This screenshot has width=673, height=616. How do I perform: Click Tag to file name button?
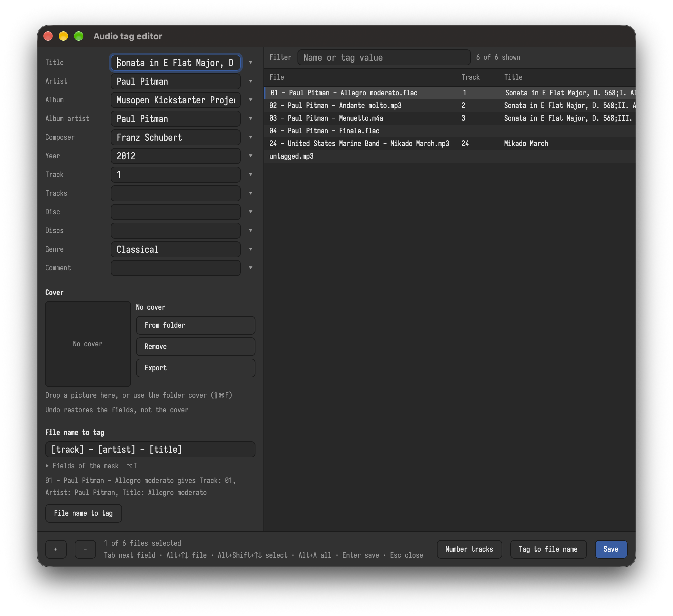[x=548, y=549]
